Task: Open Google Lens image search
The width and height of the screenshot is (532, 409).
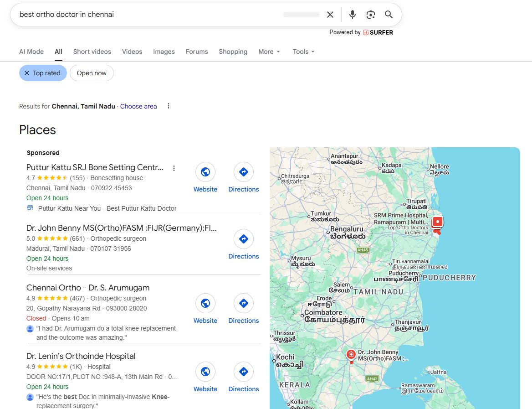Action: tap(370, 14)
